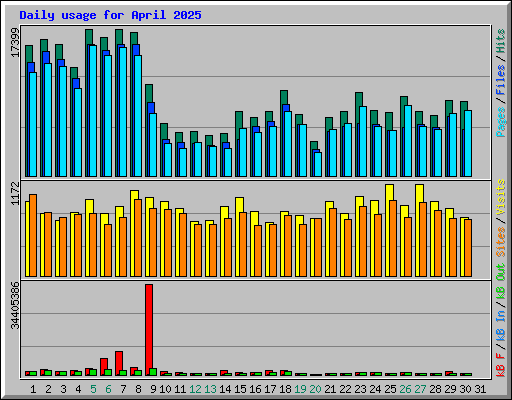The image size is (512, 400).
Task: Click the 1172 y-axis value
Action: point(15,193)
